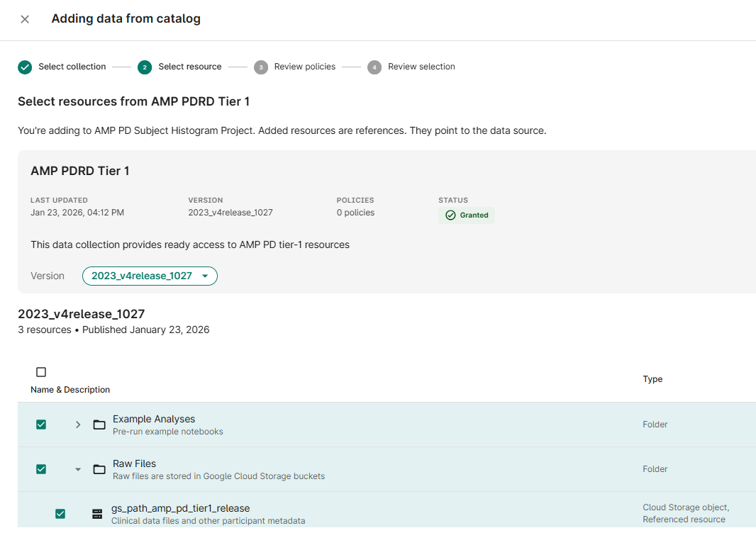
Task: Open the 2023_v4release_1027 version dropdown
Action: click(x=150, y=276)
